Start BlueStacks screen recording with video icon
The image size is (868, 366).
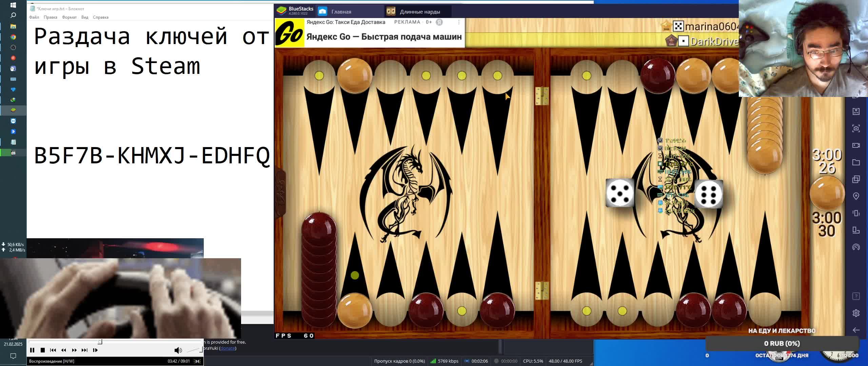[x=856, y=145]
